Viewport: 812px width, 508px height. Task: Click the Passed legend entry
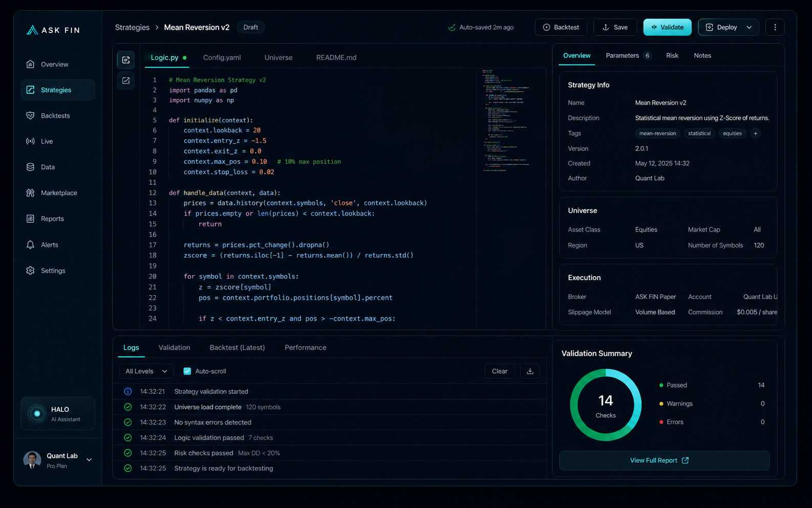(x=712, y=385)
